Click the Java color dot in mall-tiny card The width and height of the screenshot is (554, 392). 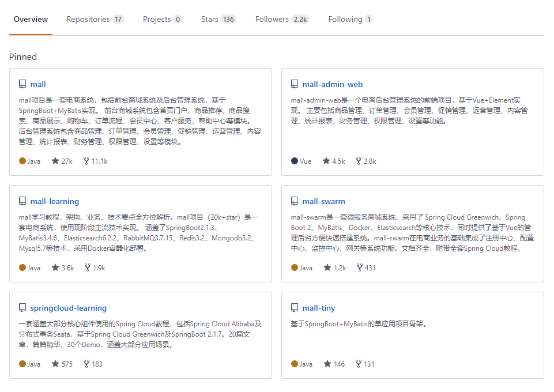[x=295, y=364]
